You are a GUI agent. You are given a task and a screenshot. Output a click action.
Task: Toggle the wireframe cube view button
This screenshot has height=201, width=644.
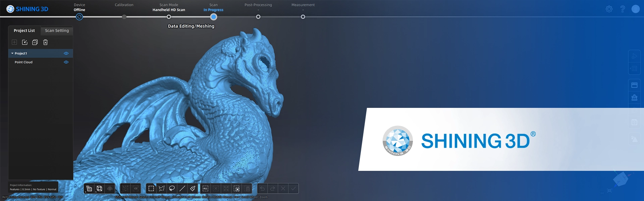pyautogui.click(x=99, y=189)
